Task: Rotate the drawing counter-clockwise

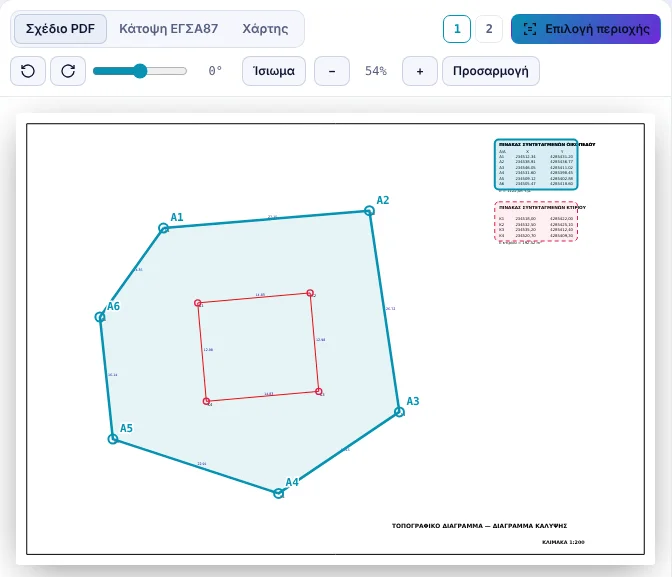Action: click(28, 71)
